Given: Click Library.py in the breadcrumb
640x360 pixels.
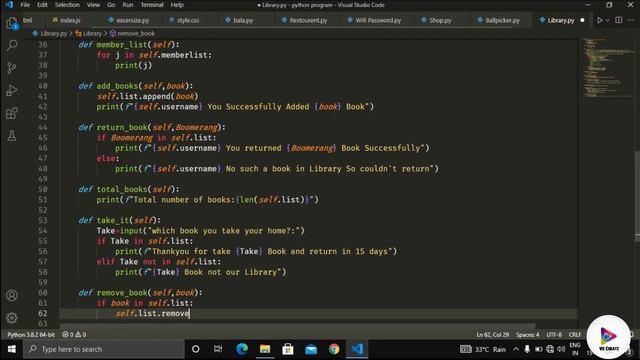Looking at the screenshot, I should tap(53, 33).
